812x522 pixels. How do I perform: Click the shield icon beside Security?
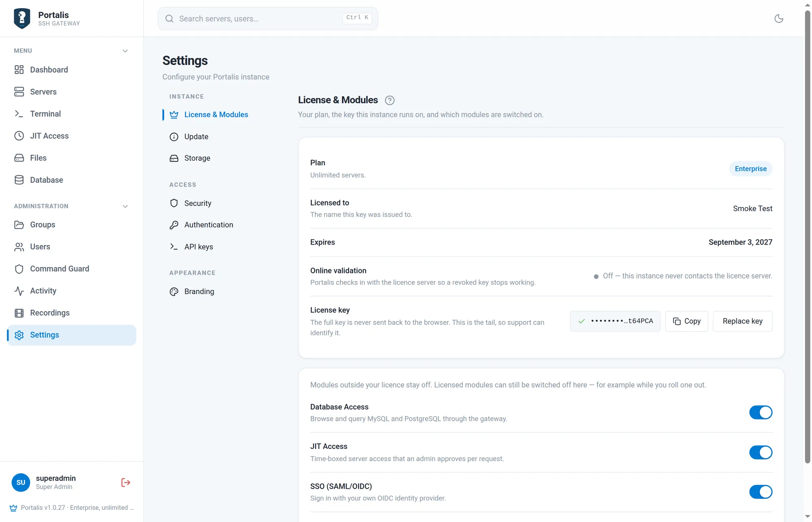click(174, 203)
